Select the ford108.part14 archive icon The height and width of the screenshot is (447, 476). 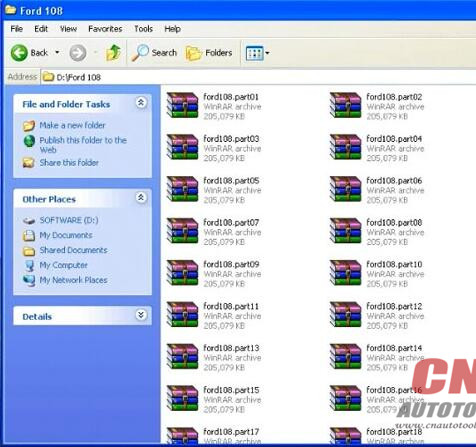[345, 356]
